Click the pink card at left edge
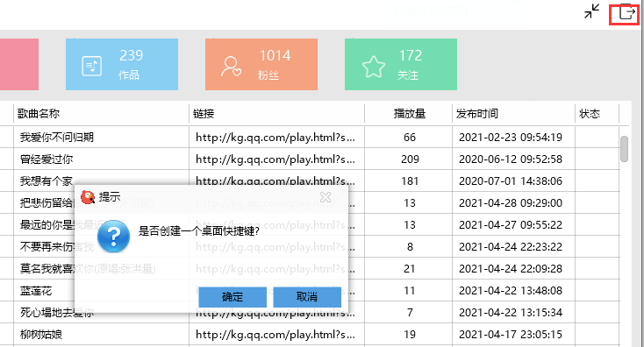Image resolution: width=644 pixels, height=347 pixels. click(19, 64)
